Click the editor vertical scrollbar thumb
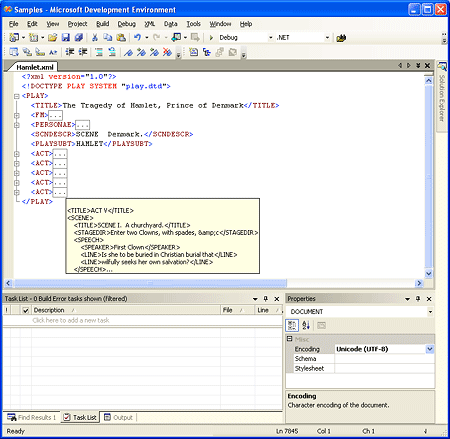 coord(429,177)
